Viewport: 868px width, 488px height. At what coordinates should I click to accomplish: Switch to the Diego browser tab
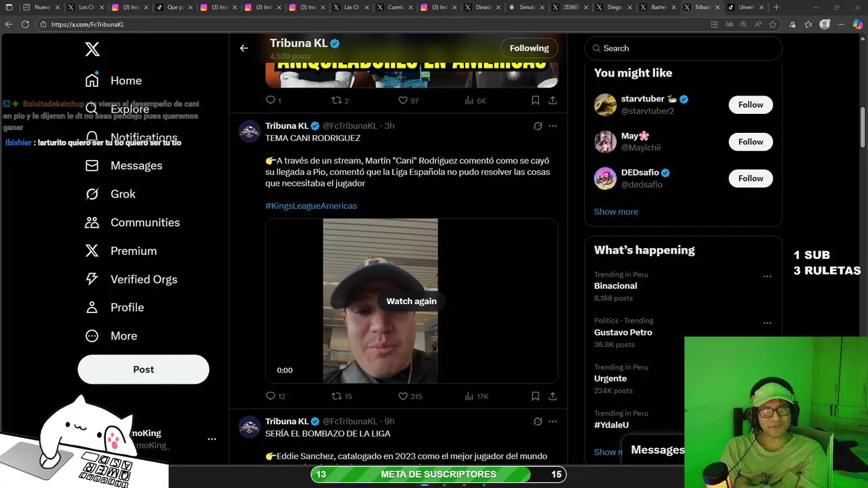coord(614,7)
